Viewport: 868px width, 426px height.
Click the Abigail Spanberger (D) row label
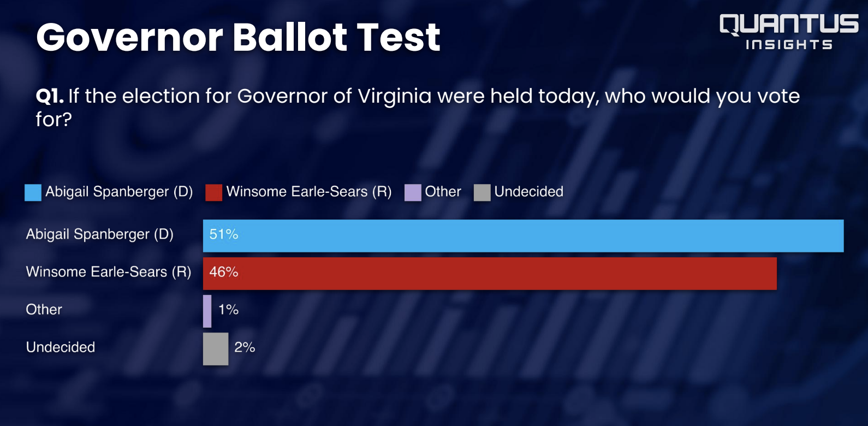pyautogui.click(x=100, y=234)
